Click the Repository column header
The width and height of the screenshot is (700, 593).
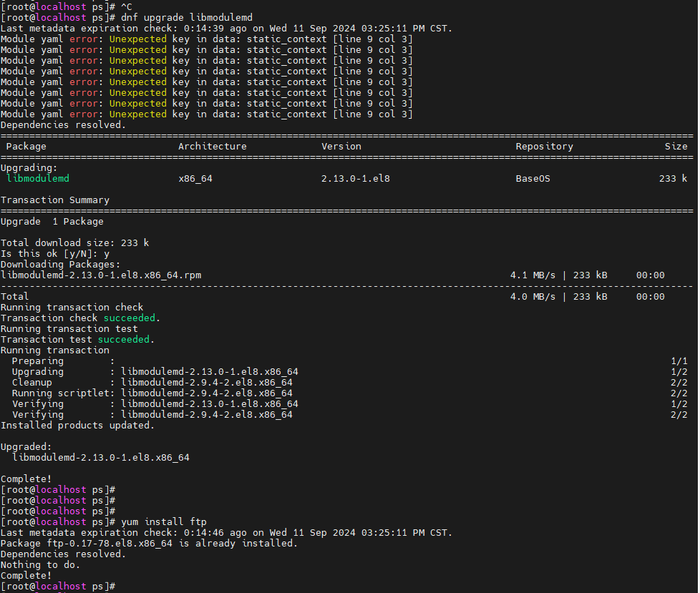(x=544, y=147)
